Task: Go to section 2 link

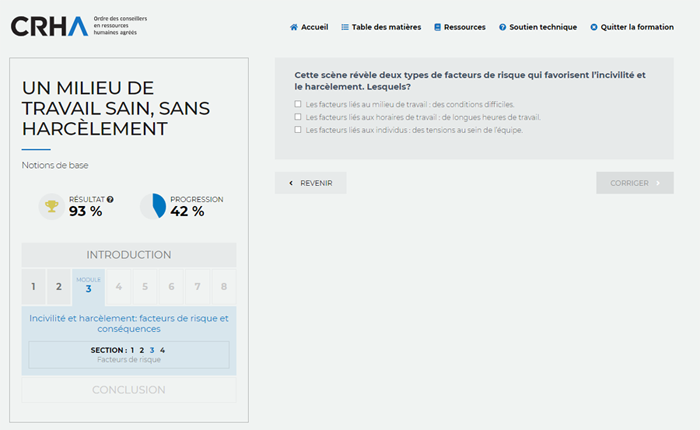Action: tap(142, 350)
